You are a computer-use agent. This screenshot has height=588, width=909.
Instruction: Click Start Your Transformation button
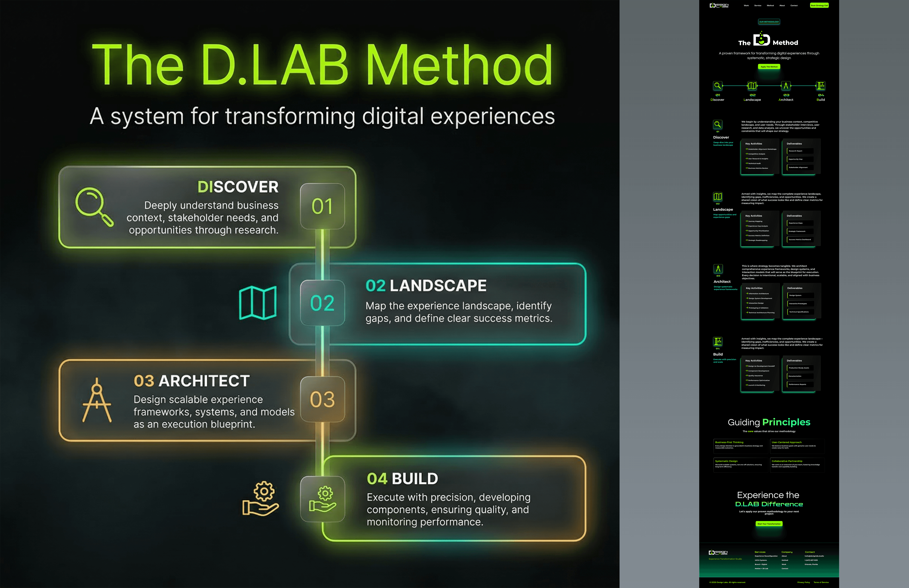coord(769,524)
